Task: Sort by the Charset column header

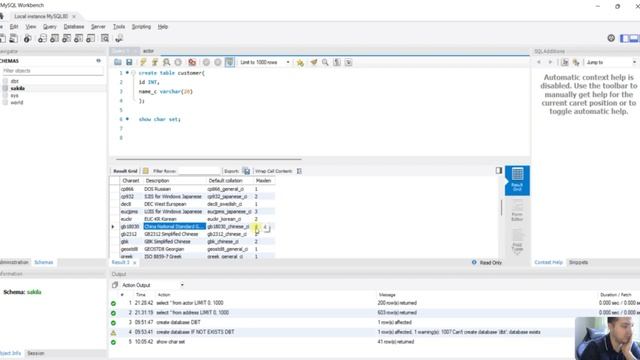Action: tap(131, 180)
